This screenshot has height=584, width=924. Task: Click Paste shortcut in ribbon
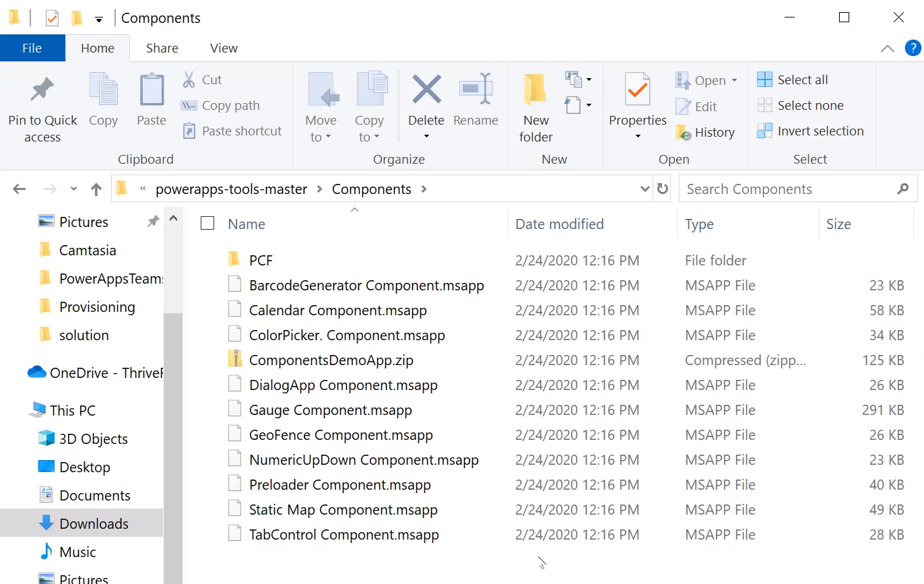232,131
